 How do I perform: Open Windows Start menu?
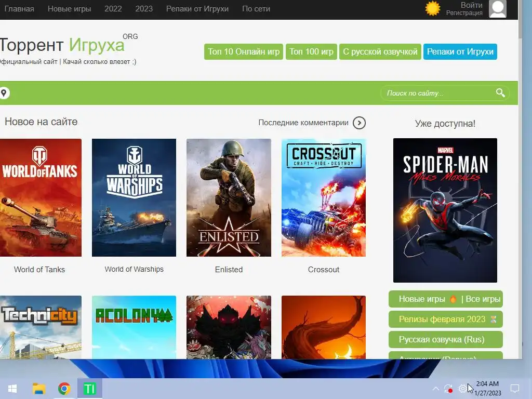[x=12, y=389]
